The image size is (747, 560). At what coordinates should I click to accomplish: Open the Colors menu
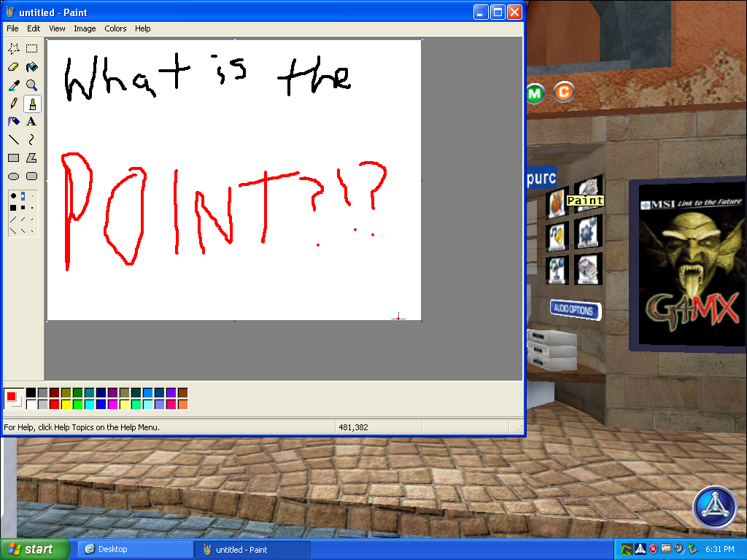[115, 28]
